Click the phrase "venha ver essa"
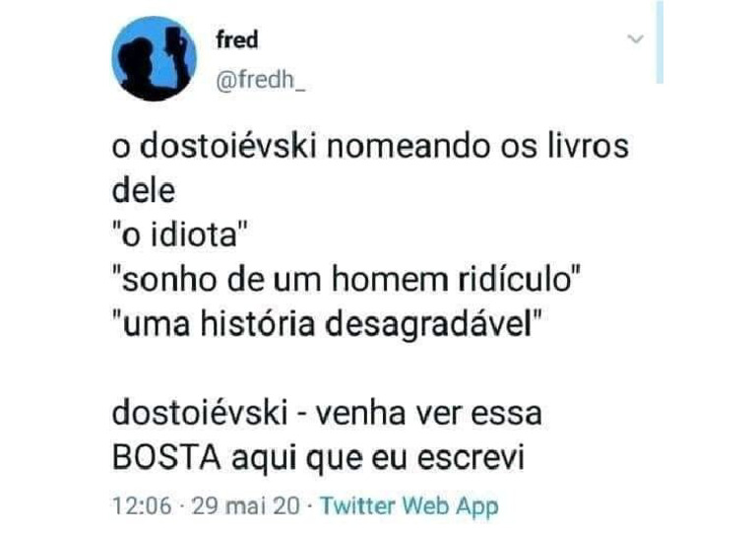Screen dimensions: 756x535 click(428, 414)
